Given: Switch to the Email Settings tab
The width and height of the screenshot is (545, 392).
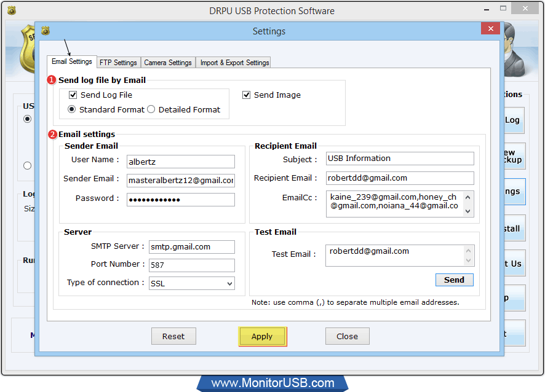Looking at the screenshot, I should pyautogui.click(x=72, y=61).
